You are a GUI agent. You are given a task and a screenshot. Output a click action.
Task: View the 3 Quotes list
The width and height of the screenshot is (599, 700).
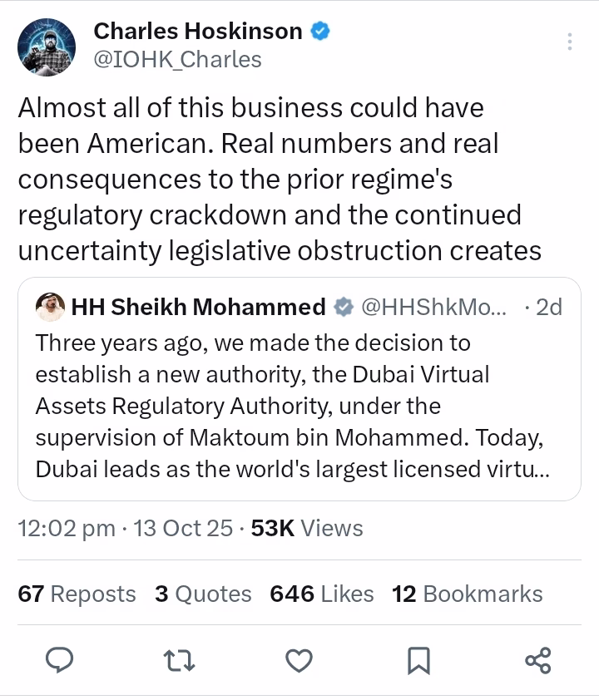coord(203,594)
